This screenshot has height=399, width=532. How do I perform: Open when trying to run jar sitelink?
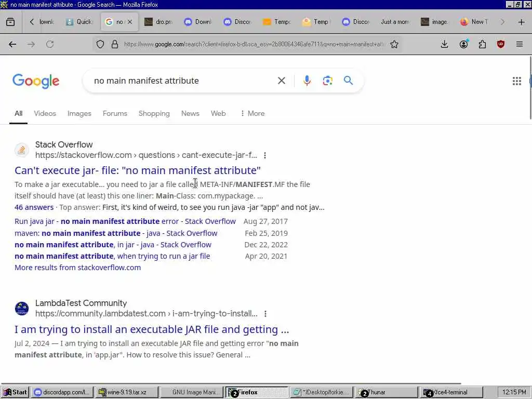coord(112,256)
